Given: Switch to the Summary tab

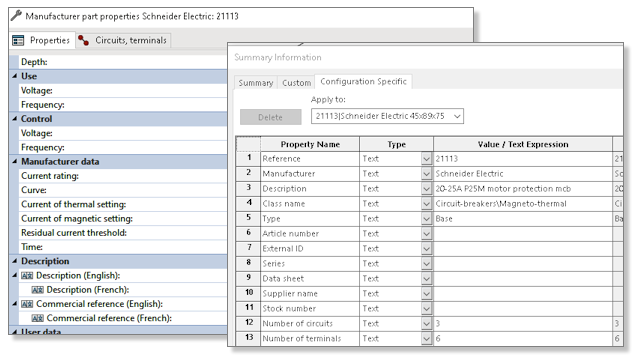Looking at the screenshot, I should (x=256, y=83).
